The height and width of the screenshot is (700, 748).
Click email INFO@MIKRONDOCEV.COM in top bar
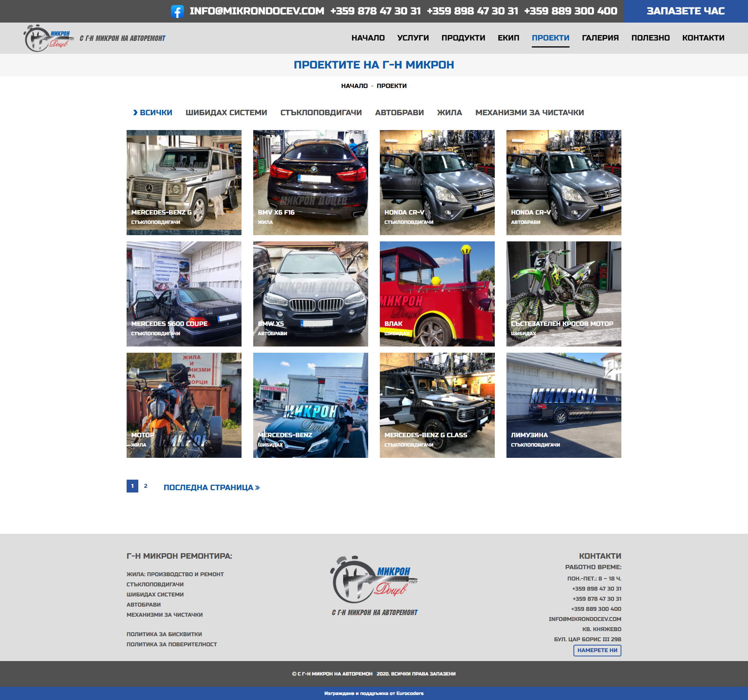pos(257,11)
